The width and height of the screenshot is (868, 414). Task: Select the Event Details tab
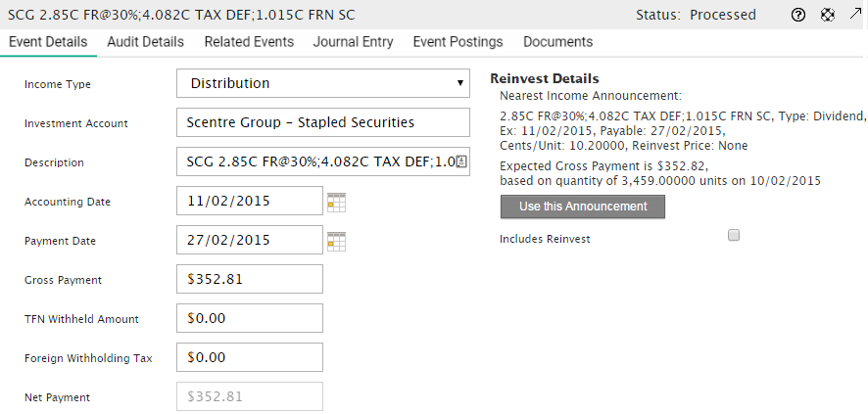[47, 42]
